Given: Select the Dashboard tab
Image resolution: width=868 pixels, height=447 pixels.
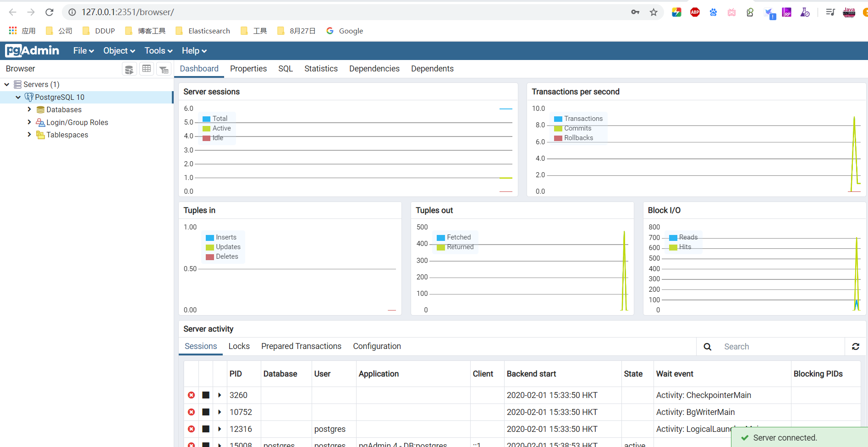Looking at the screenshot, I should click(199, 69).
